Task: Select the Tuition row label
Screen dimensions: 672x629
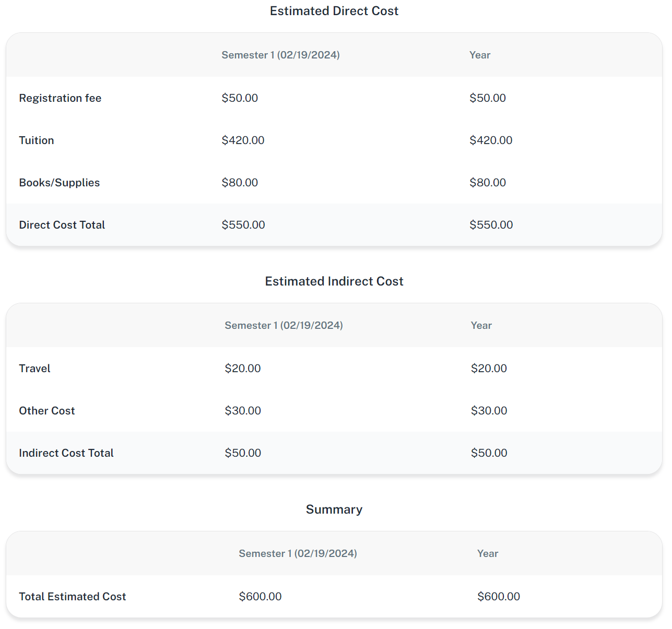Action: 37,140
